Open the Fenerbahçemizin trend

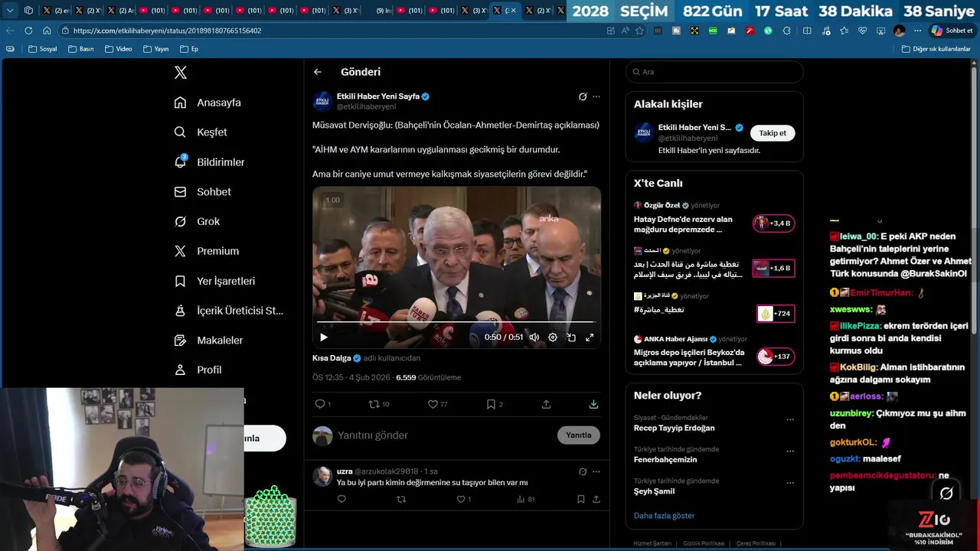click(x=665, y=460)
